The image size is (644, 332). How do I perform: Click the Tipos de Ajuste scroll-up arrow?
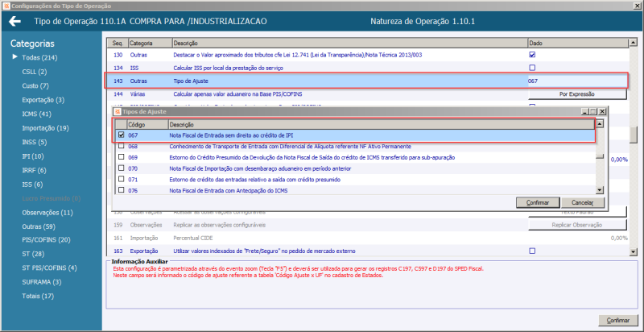point(600,124)
